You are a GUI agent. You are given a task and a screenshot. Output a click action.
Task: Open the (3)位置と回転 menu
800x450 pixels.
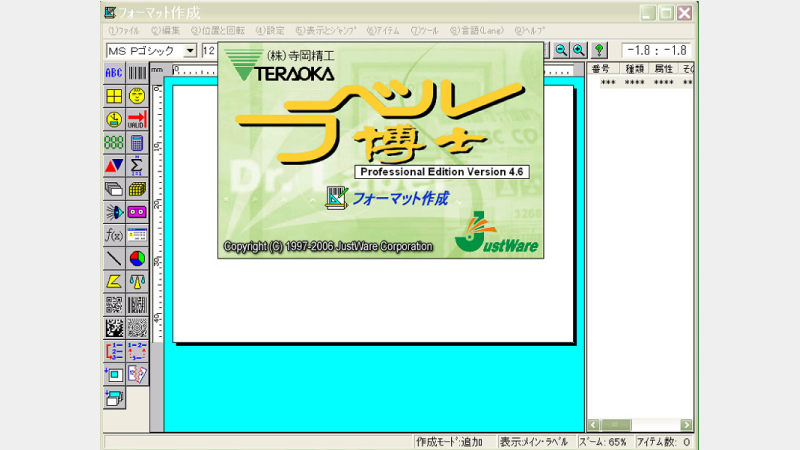218,31
